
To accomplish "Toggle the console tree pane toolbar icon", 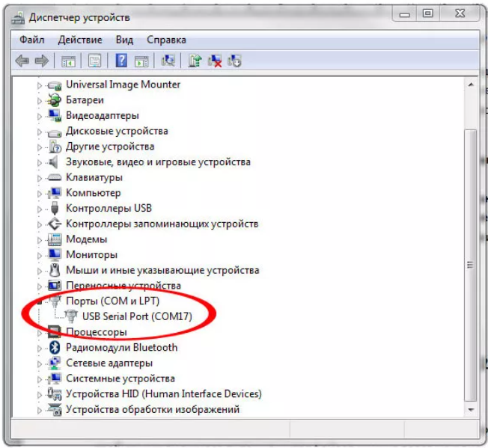I will (x=68, y=61).
